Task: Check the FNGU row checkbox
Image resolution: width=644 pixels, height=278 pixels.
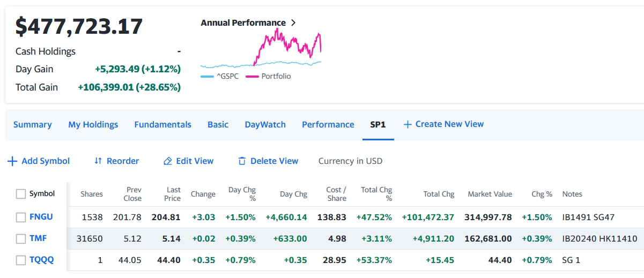Action: 21,217
